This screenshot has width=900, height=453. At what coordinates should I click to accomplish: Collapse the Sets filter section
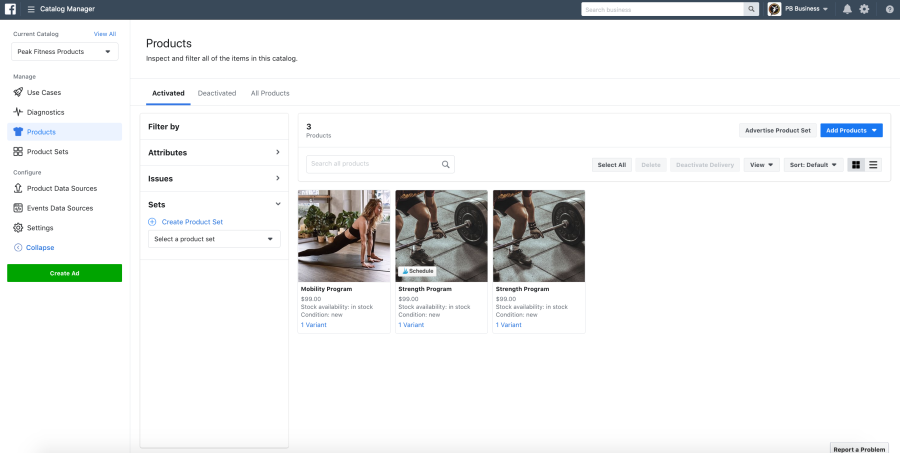coord(214,204)
